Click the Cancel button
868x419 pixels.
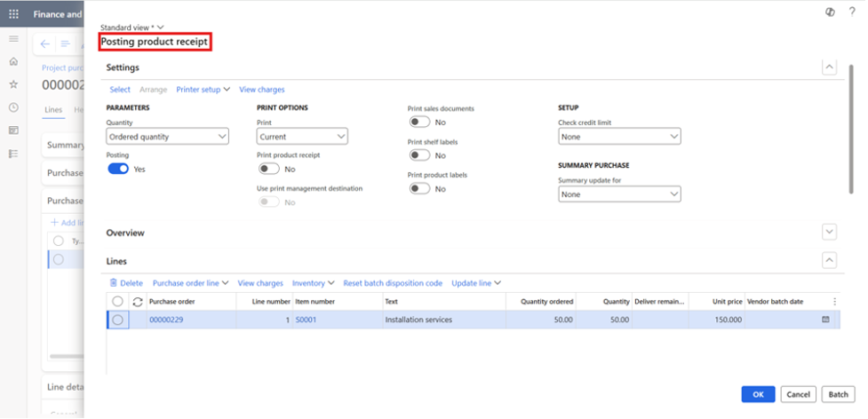(798, 394)
